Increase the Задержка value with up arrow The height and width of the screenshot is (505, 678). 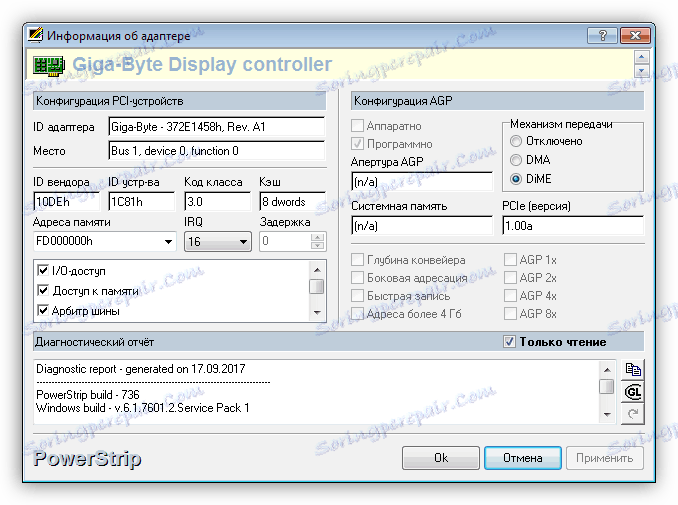[317, 237]
